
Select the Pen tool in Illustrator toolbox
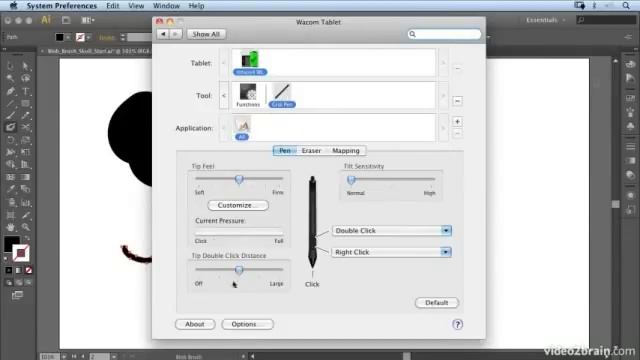11,91
